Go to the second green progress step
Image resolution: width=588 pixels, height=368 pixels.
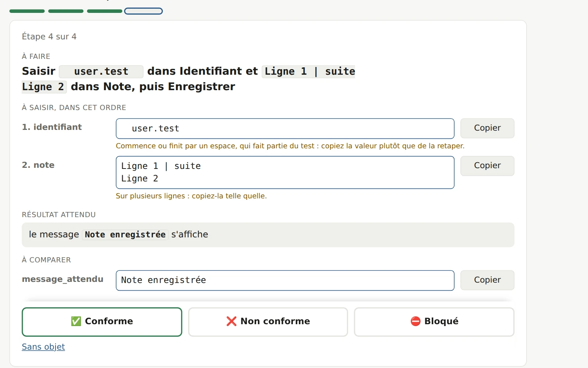click(x=66, y=11)
